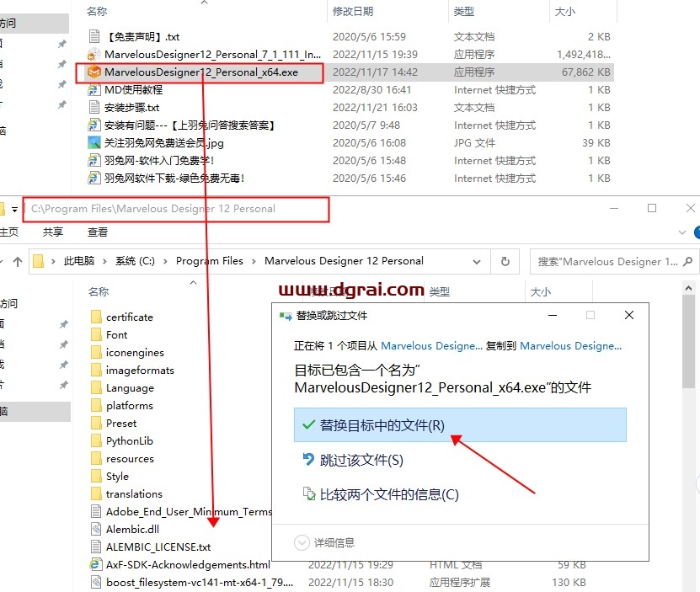Select 羽兔网-软件入门免费学 shortcut icon

tap(94, 160)
